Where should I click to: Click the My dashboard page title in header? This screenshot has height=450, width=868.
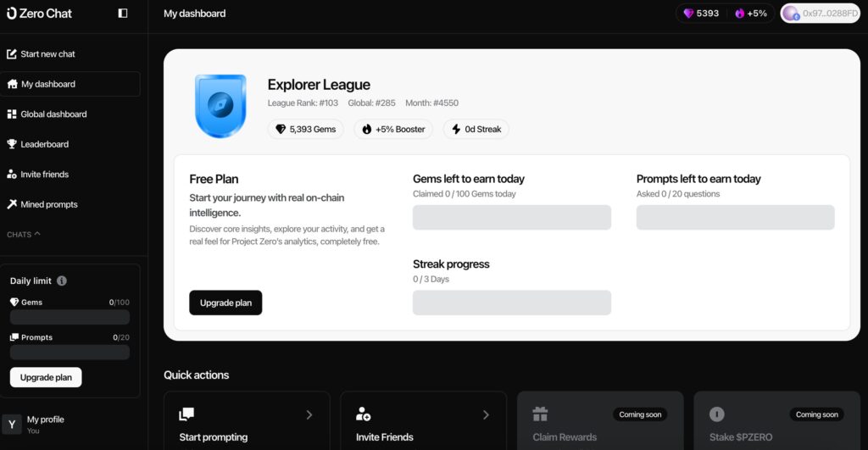point(195,14)
